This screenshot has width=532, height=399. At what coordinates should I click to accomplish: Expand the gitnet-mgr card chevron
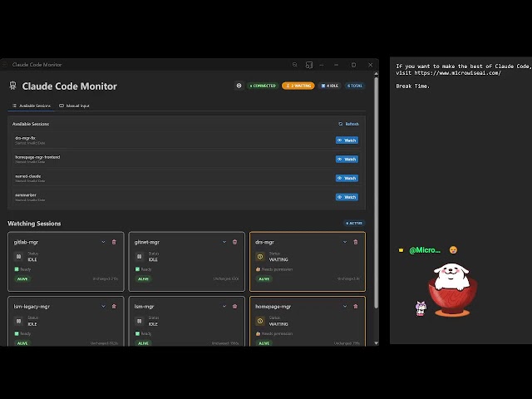tap(224, 242)
